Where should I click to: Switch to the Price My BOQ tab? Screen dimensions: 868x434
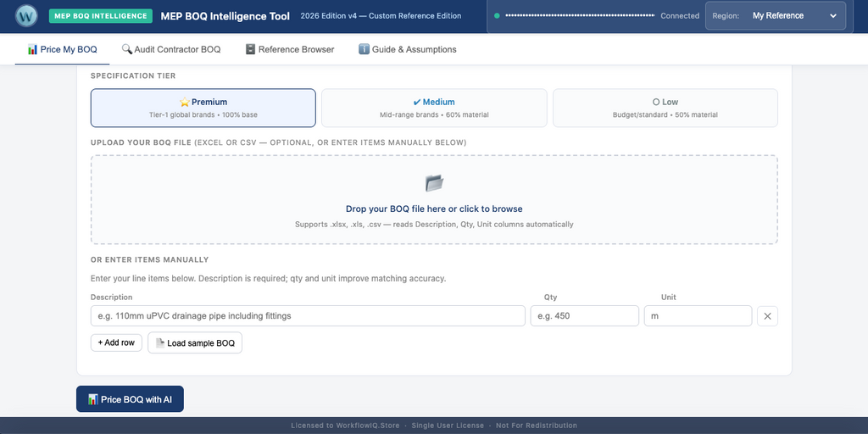62,49
